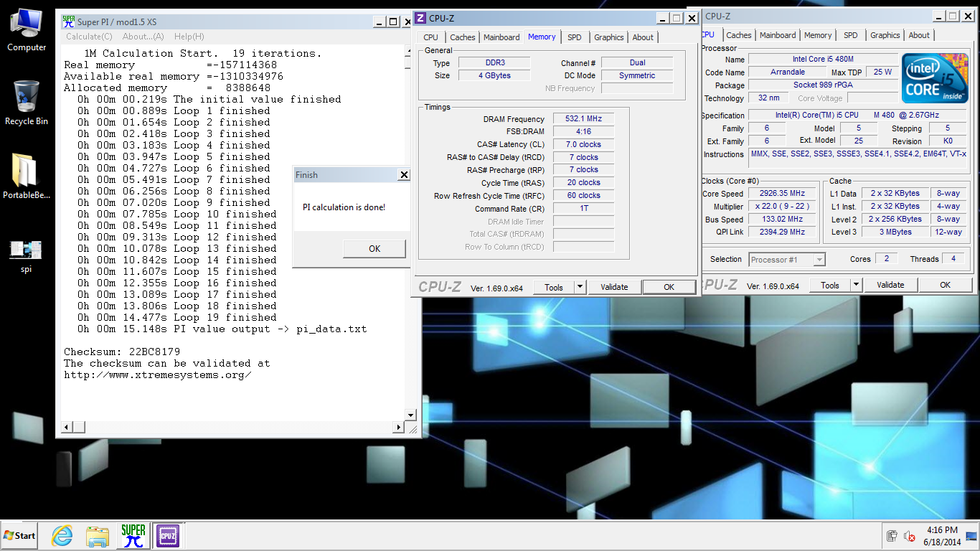Switch to CPU tab in Memory CPU-Z window
980x551 pixels.
tap(430, 37)
